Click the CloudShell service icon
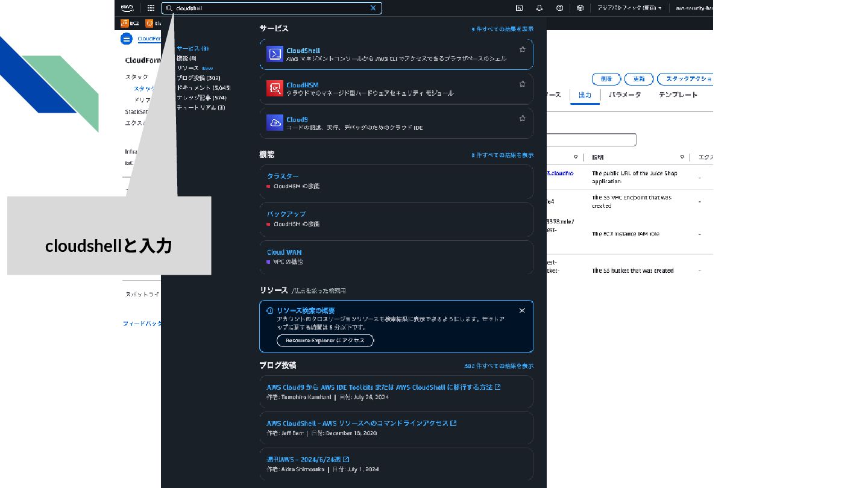Image resolution: width=868 pixels, height=488 pixels. 275,54
